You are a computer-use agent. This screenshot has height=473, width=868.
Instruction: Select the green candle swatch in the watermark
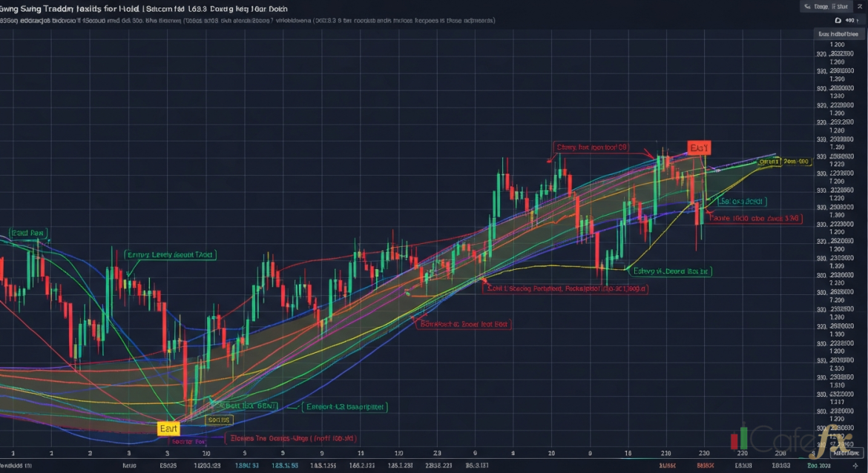click(743, 437)
